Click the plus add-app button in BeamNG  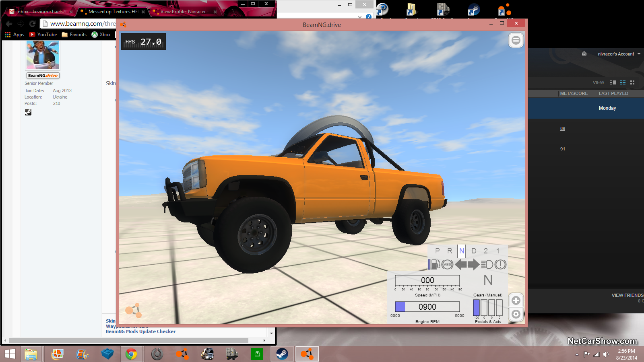pos(516,300)
